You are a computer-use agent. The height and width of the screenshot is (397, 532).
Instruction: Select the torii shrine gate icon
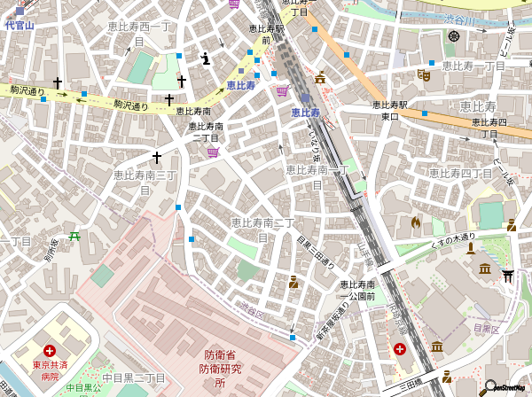[x=508, y=276]
